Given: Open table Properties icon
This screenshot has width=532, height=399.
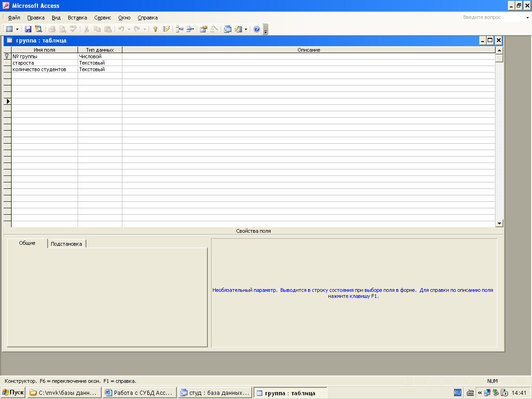Looking at the screenshot, I should pyautogui.click(x=204, y=29).
